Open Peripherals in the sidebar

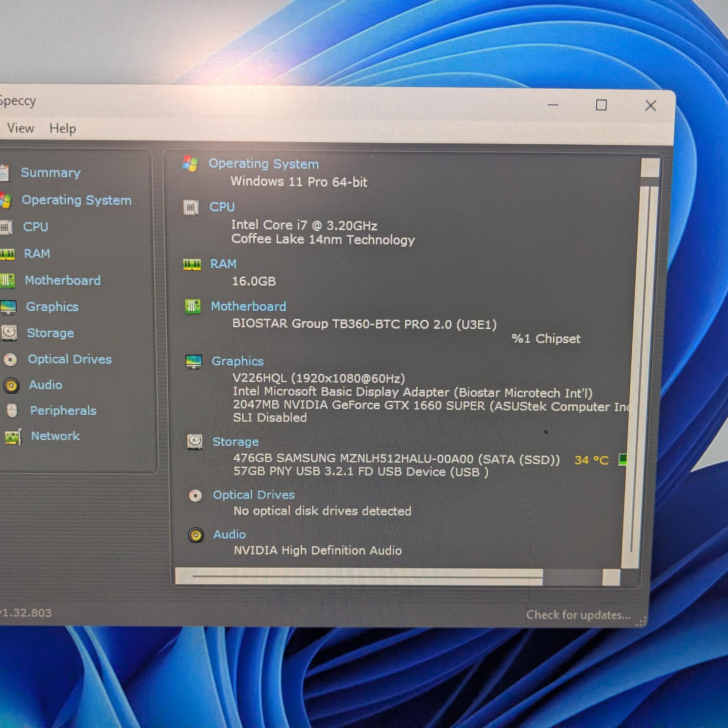pos(63,411)
